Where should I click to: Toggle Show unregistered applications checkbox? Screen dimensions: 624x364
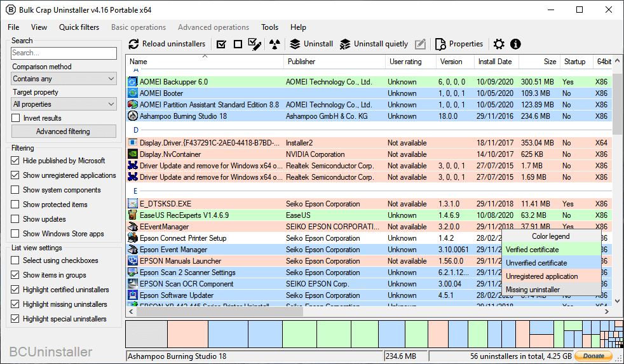click(15, 175)
